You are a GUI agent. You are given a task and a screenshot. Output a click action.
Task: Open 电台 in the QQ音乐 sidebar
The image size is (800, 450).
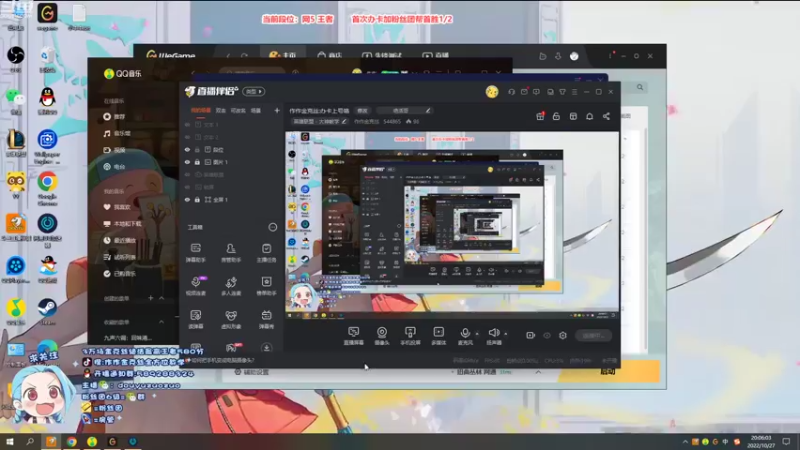tap(114, 166)
